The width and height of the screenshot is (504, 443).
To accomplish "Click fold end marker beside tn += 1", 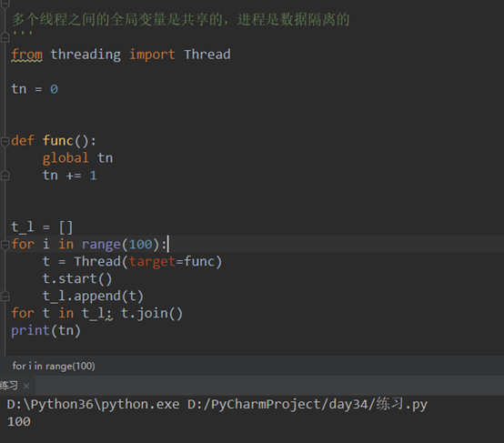I will pos(5,176).
